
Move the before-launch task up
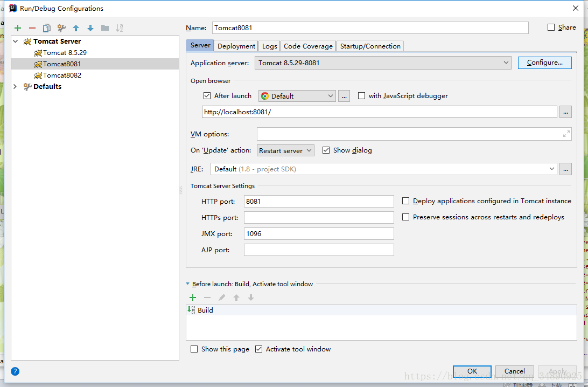pos(236,298)
